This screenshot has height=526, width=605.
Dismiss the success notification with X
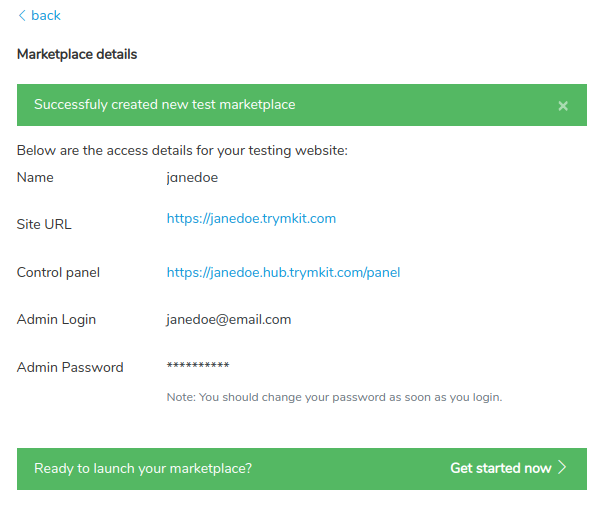563,105
